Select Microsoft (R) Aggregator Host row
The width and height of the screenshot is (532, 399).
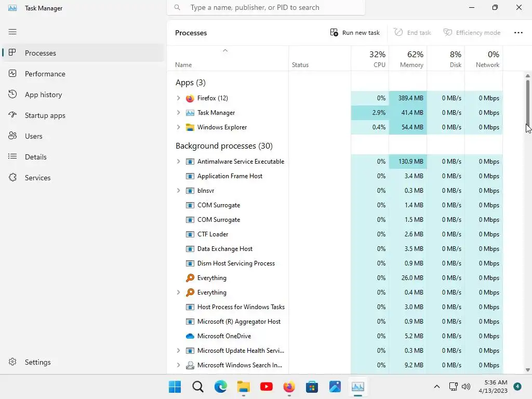click(x=335, y=322)
